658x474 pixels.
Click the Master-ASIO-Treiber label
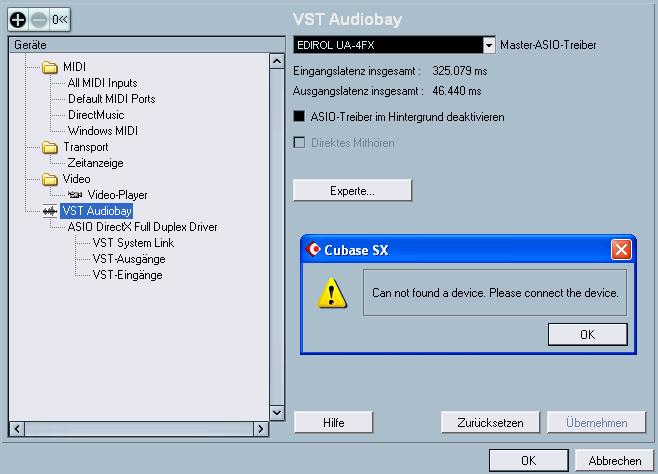(548, 45)
